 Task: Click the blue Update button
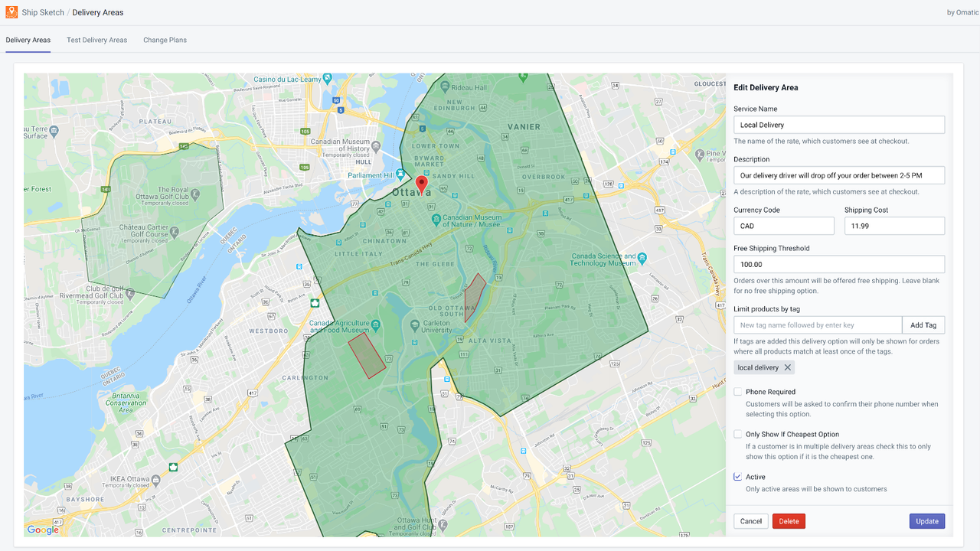pos(927,521)
